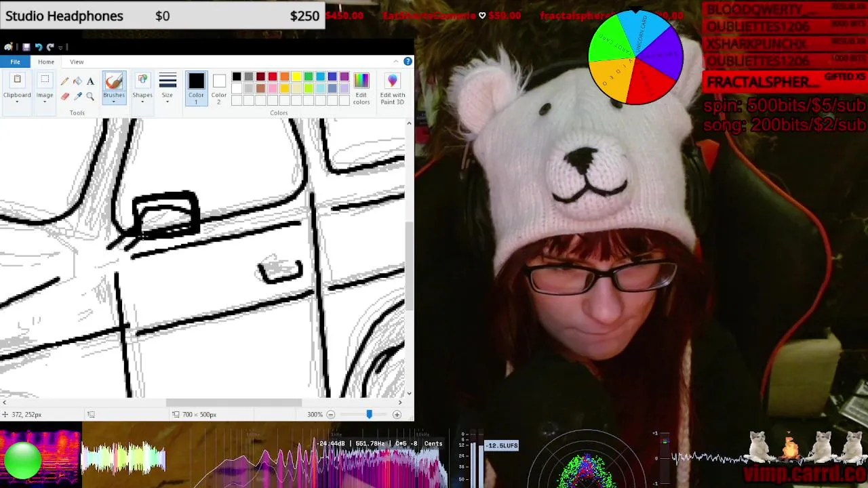
Task: Click the vertical scrollbar thumb
Action: [x=409, y=265]
